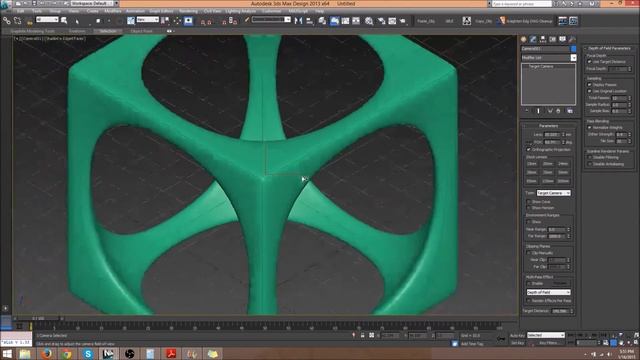Click the Windows Start button
Viewport: 640px width, 360px height.
point(7,353)
